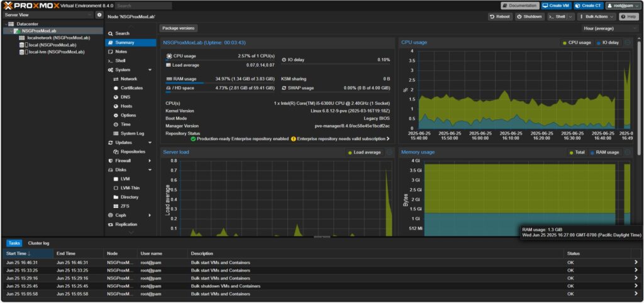Click the Help button
Screen dimensions: 644x303
[629, 17]
